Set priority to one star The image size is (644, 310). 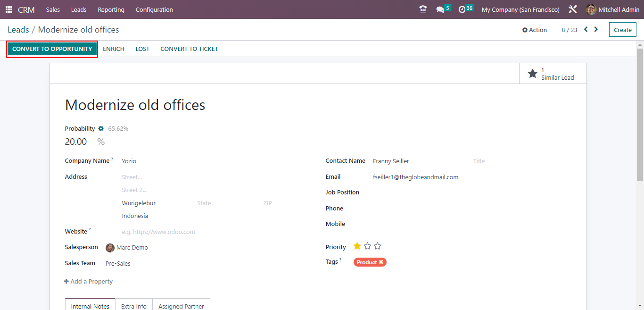point(357,246)
